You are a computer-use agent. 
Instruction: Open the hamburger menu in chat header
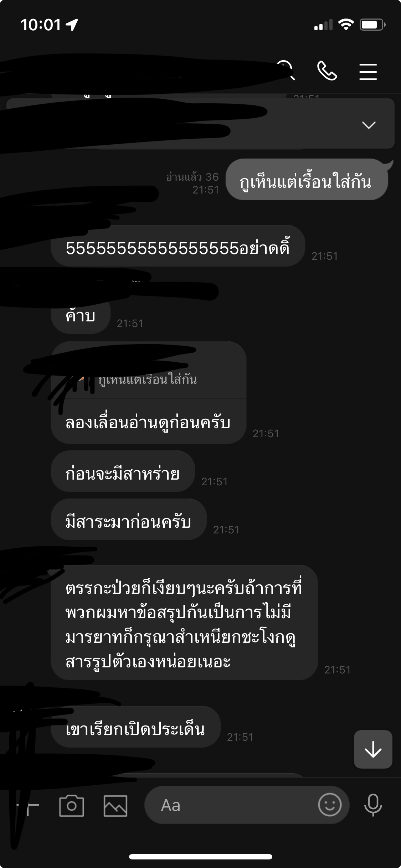368,72
